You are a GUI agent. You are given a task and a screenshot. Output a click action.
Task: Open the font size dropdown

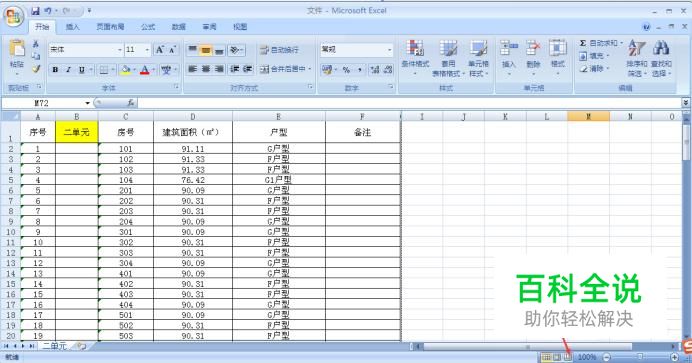coord(147,50)
